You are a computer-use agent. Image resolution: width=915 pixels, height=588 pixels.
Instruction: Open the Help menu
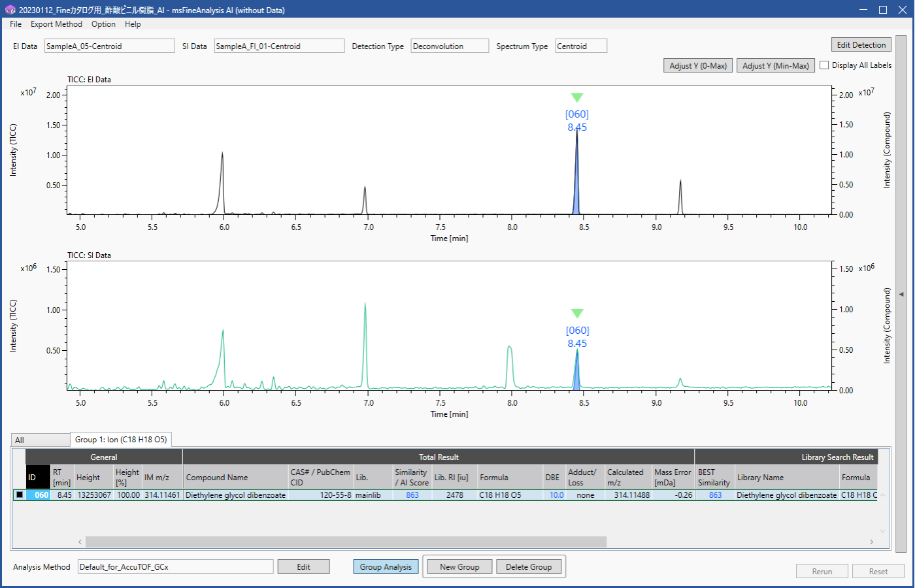[133, 24]
